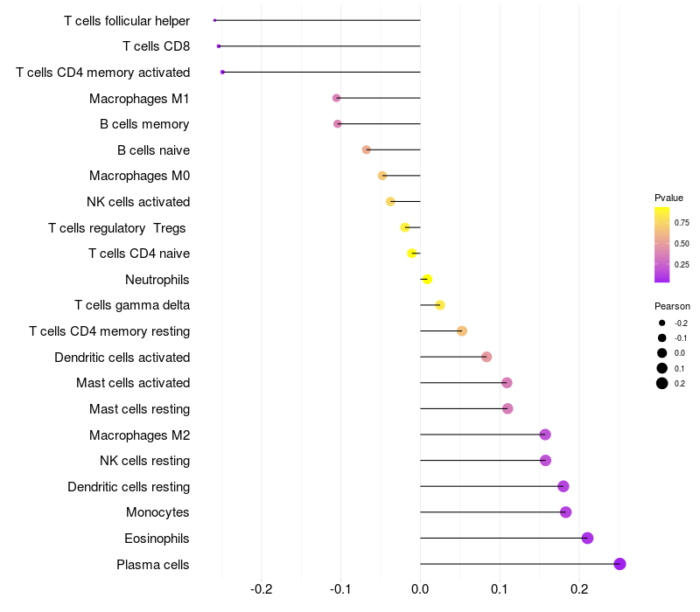
Task: Click the Pearson -0.2 legend circle
Action: pyautogui.click(x=662, y=323)
